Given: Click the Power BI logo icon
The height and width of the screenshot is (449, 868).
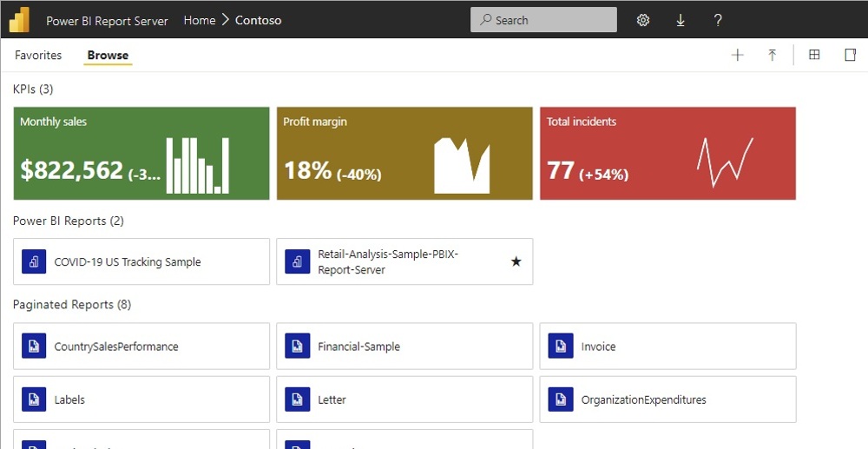Looking at the screenshot, I should [x=19, y=19].
